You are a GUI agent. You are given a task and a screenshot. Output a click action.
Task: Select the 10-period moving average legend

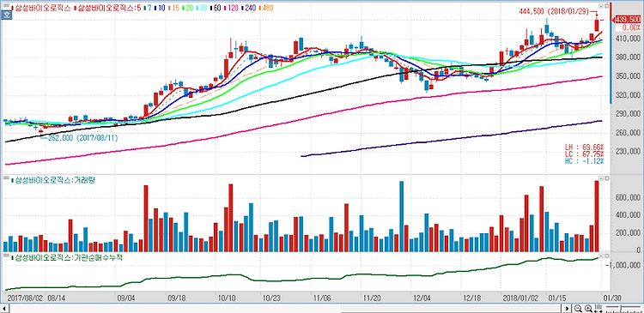click(x=160, y=8)
